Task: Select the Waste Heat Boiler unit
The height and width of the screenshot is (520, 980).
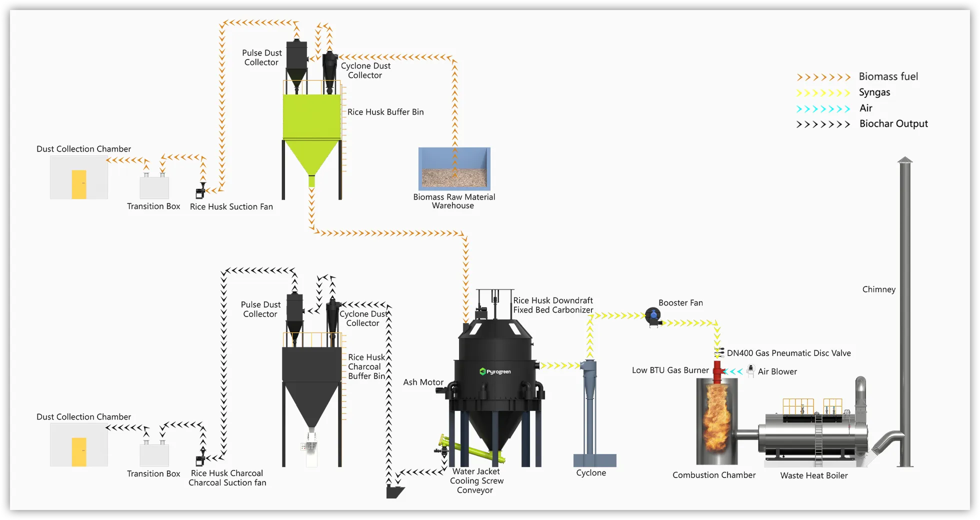Action: coord(812,435)
